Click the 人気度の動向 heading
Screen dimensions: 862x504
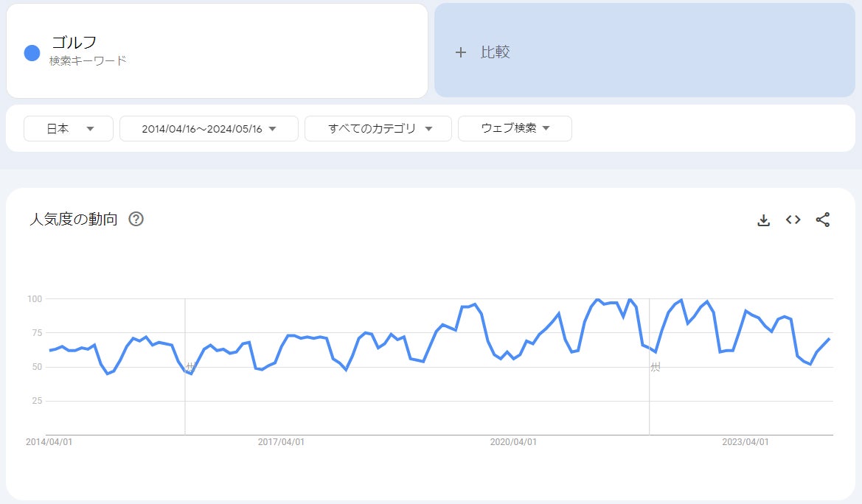[x=73, y=219]
